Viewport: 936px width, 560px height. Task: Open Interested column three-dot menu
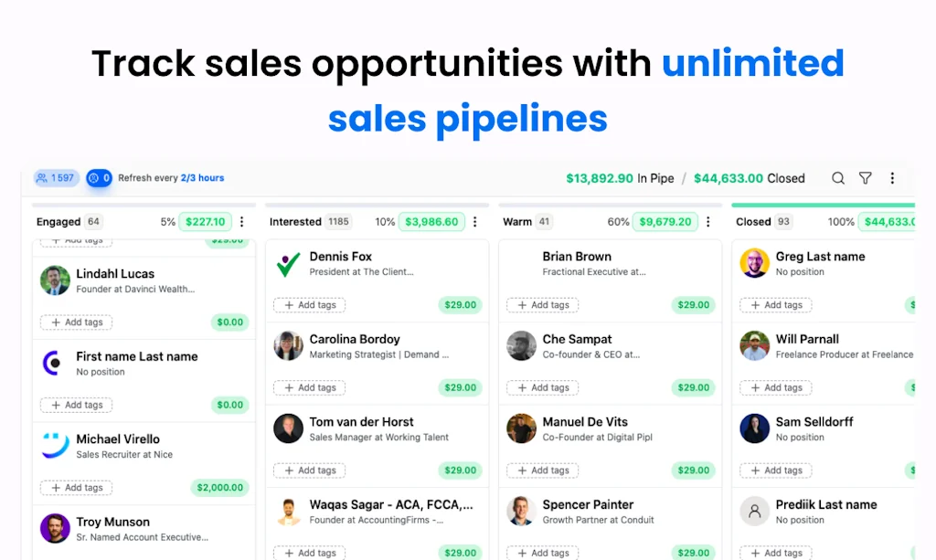point(475,222)
